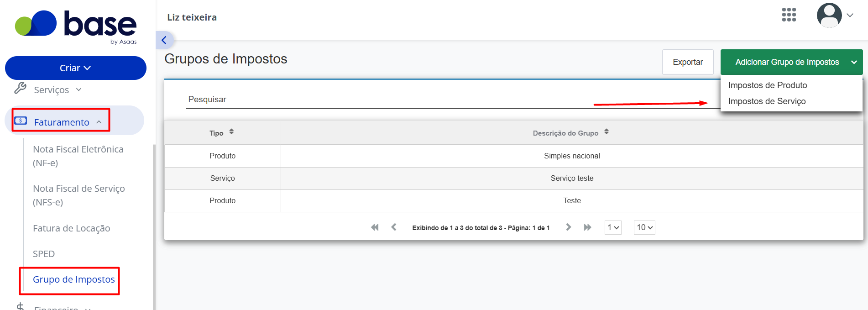Click the base by Asaas logo
The height and width of the screenshot is (310, 868).
coord(76,26)
